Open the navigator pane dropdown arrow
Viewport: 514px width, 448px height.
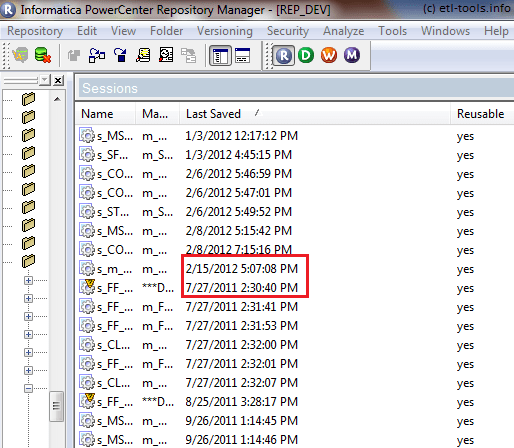[45, 80]
